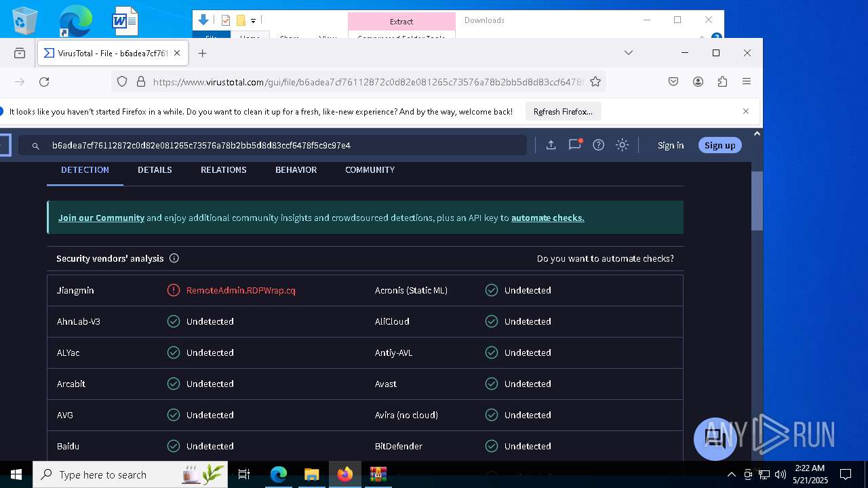Click the Jiangmin vendor name
The height and width of the screenshot is (488, 868).
click(x=75, y=290)
